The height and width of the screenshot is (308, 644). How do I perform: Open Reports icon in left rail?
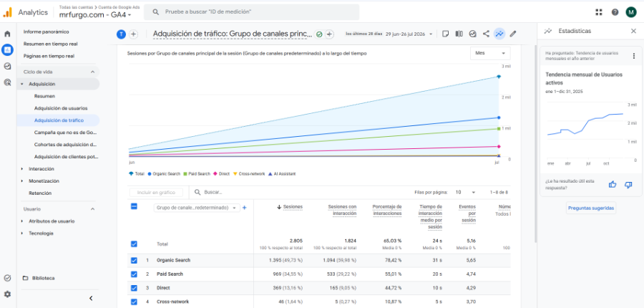click(x=7, y=50)
